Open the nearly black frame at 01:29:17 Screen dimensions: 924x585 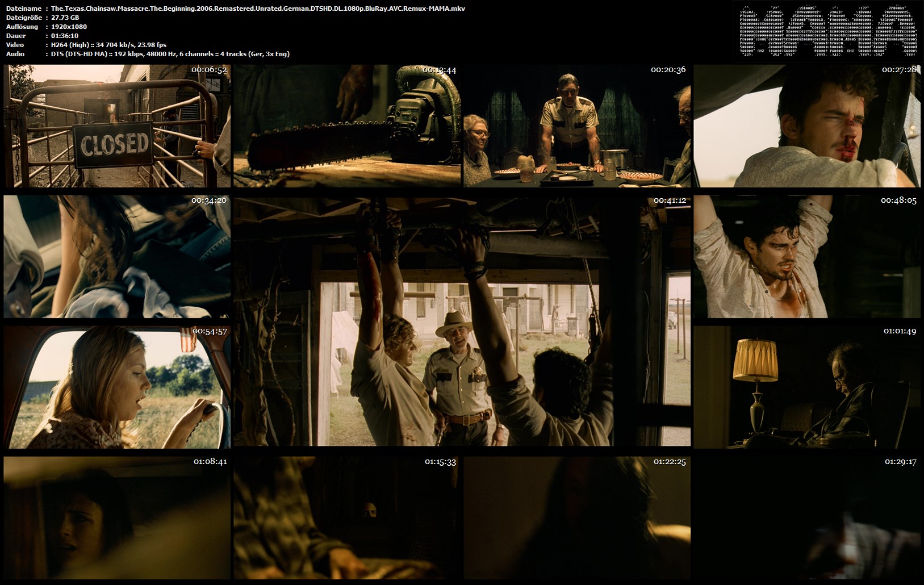pos(807,518)
